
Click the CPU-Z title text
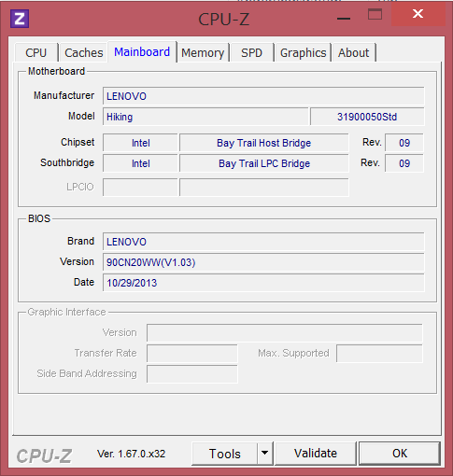coord(224,20)
